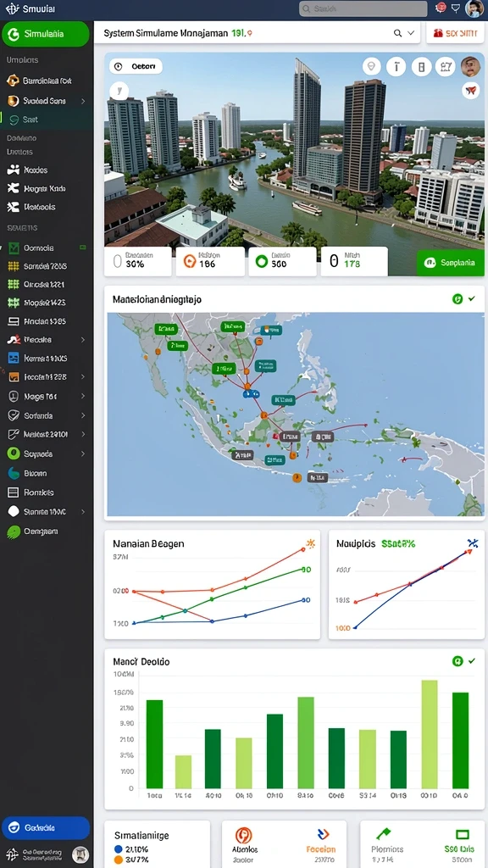Click the red paper plane icon on the city photo

click(x=470, y=90)
